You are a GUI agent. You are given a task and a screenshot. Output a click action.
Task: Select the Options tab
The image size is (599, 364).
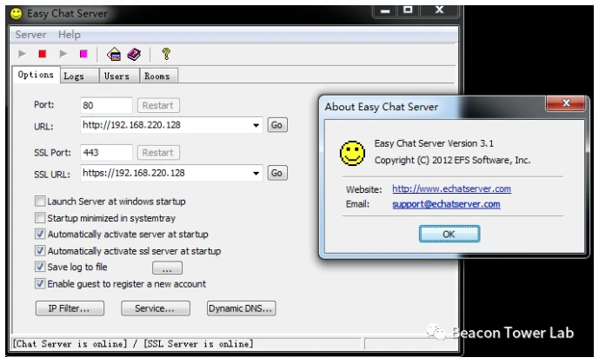pyautogui.click(x=36, y=75)
